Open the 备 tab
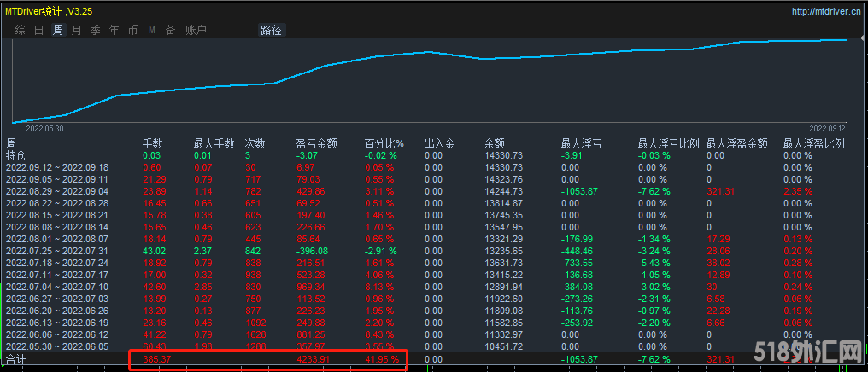This screenshot has width=868, height=372. 171,31
